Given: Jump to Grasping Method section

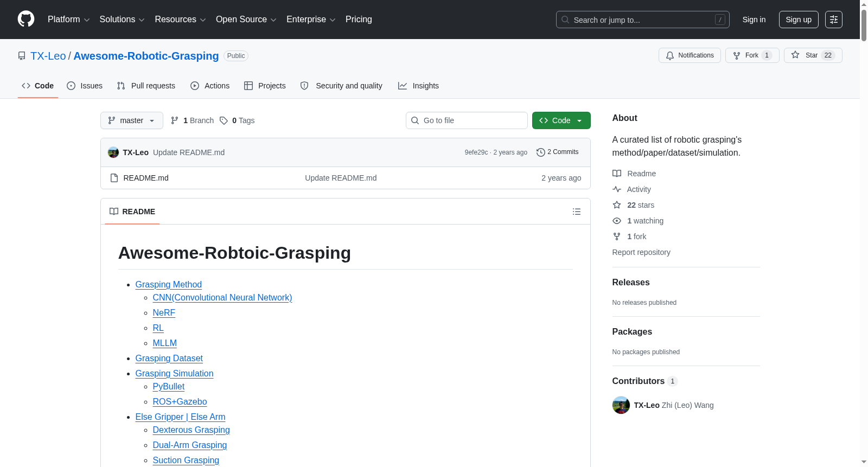Looking at the screenshot, I should click(169, 284).
